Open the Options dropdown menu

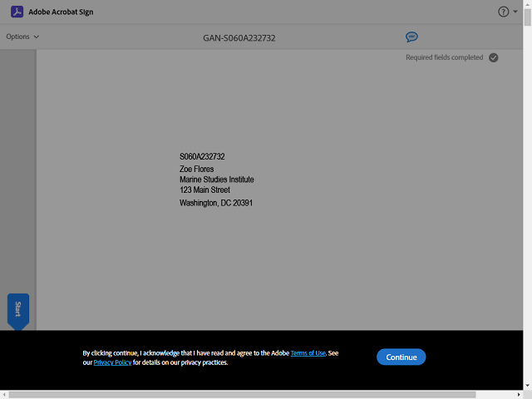pyautogui.click(x=22, y=37)
